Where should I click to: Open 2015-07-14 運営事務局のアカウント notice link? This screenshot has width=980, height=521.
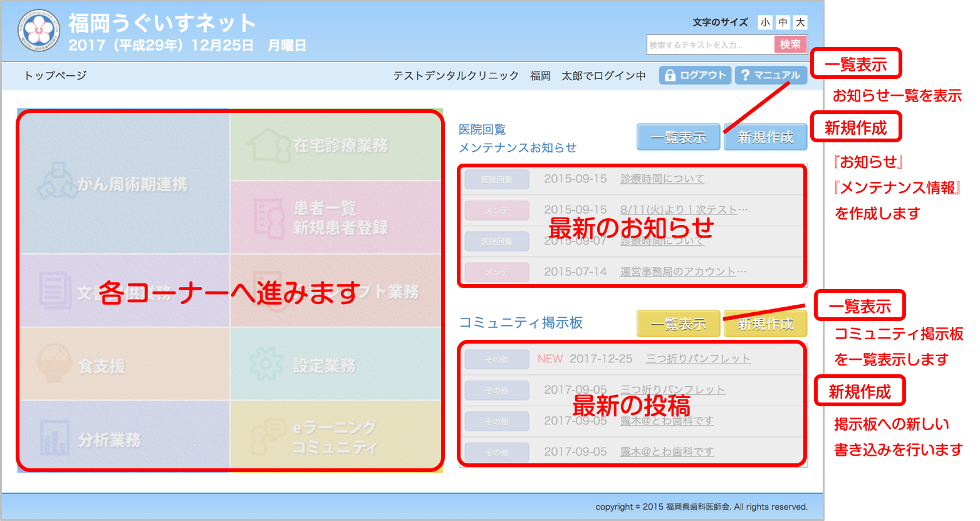point(683,271)
